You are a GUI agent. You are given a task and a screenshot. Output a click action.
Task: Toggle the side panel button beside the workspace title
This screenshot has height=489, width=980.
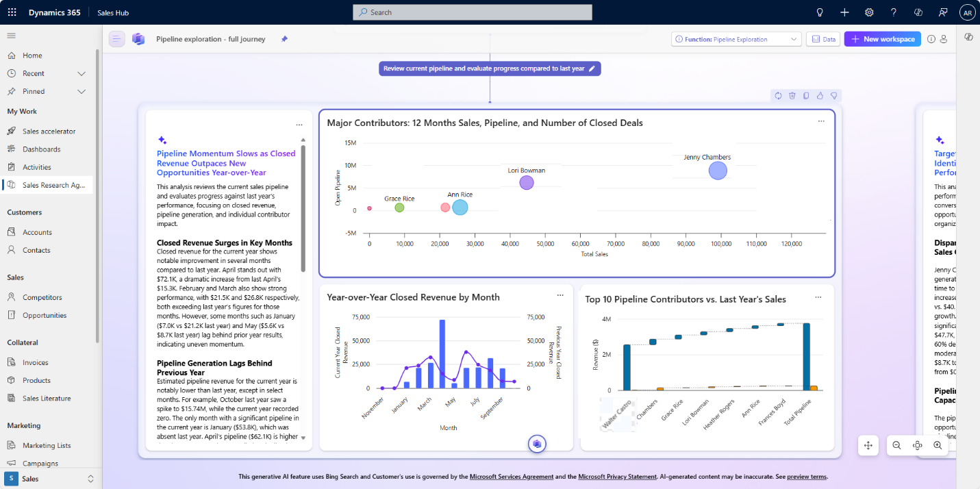tap(116, 39)
